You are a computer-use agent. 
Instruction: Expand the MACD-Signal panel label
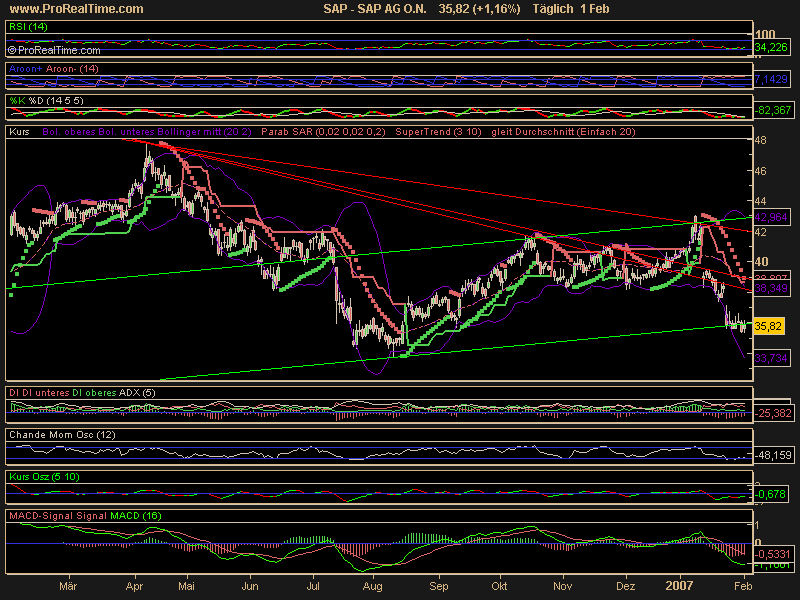click(86, 515)
